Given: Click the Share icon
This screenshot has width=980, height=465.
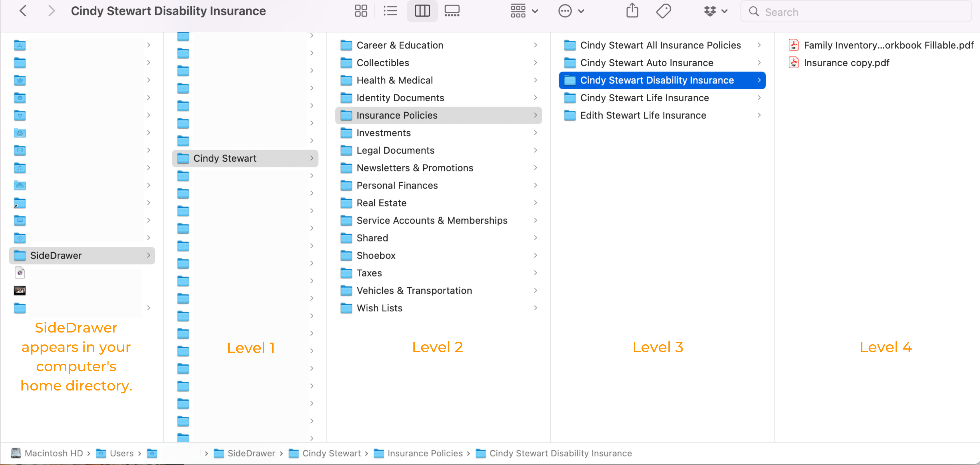Looking at the screenshot, I should tap(632, 11).
